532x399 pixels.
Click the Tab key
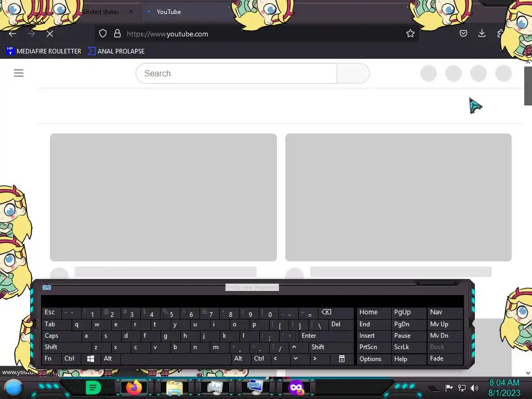click(x=56, y=324)
